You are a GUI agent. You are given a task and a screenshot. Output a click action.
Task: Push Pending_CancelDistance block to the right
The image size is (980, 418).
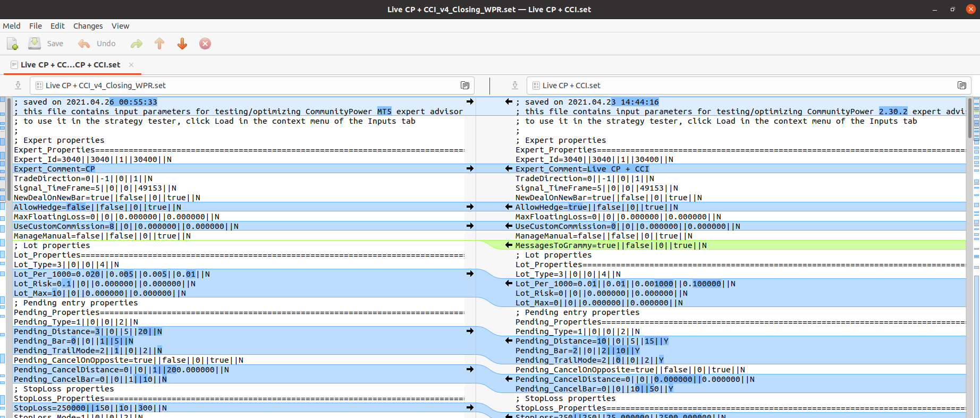[x=470, y=369]
